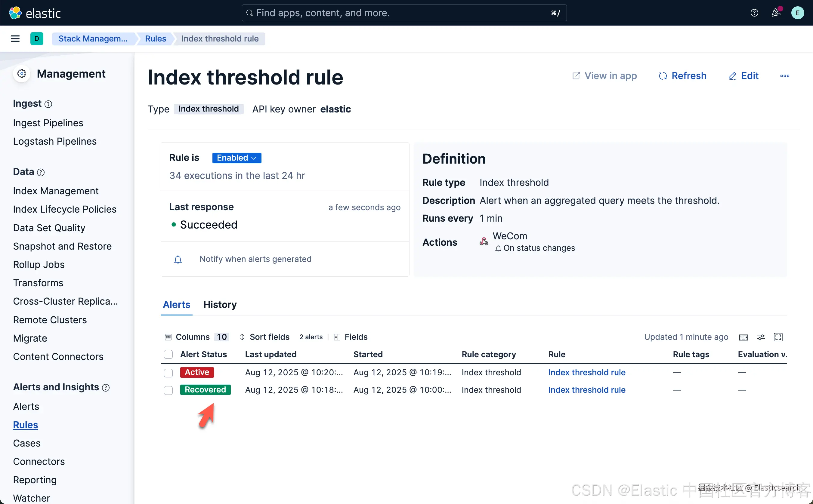Click the keyboard shortcuts icon
This screenshot has height=504, width=813.
(x=743, y=337)
